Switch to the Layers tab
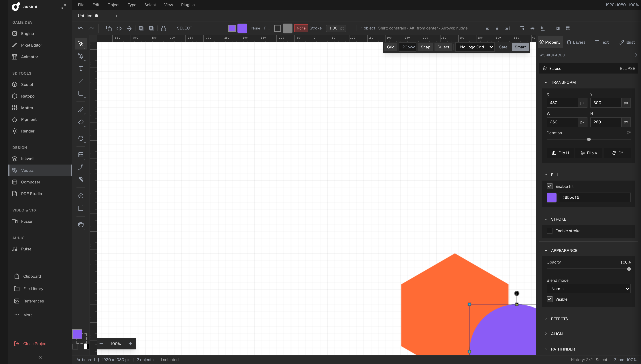Screen dimensions: 641x364 pos(576,42)
